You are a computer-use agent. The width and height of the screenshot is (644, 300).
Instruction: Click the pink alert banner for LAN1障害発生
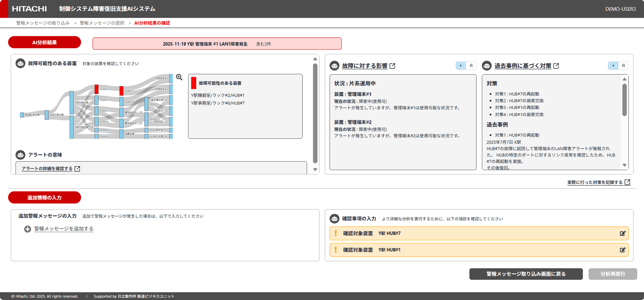(x=217, y=44)
